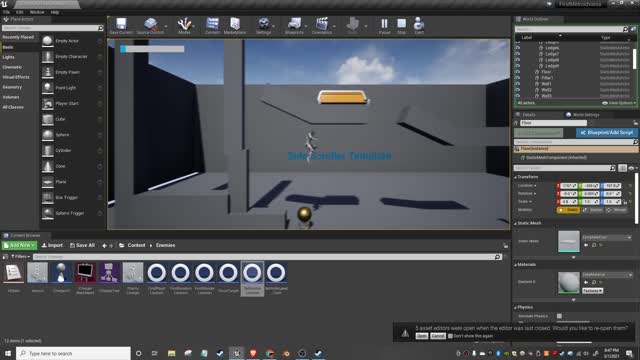Go back in Content Browser history
The height and width of the screenshot is (360, 640).
104,245
